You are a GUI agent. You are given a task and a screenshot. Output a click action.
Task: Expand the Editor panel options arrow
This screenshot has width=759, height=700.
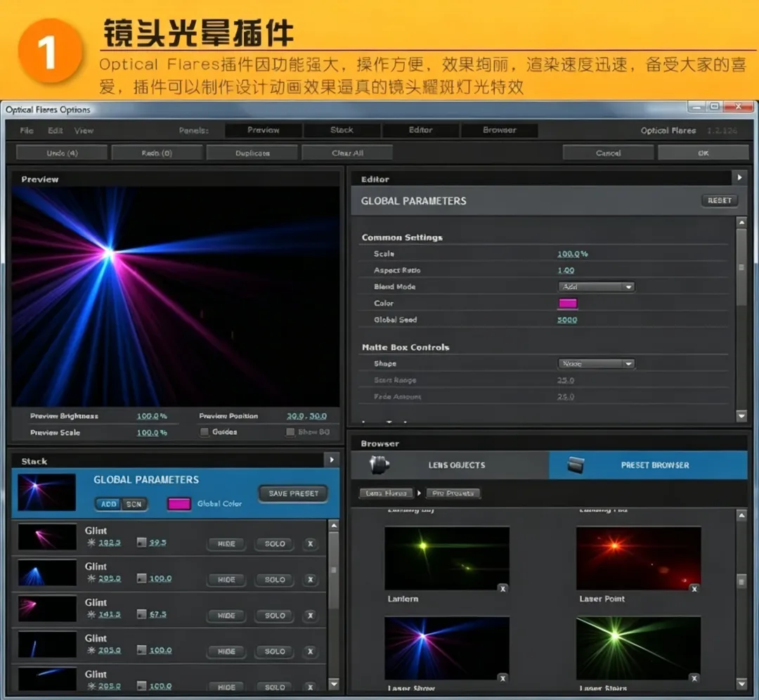pyautogui.click(x=739, y=178)
